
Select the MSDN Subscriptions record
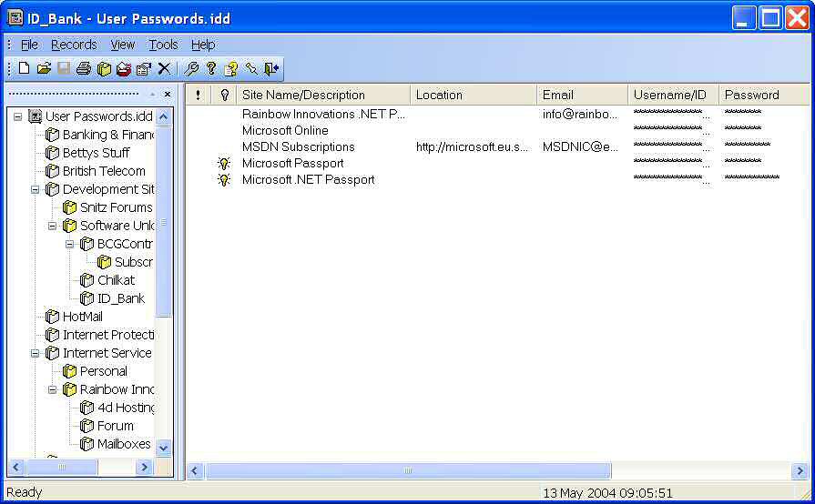point(497,146)
